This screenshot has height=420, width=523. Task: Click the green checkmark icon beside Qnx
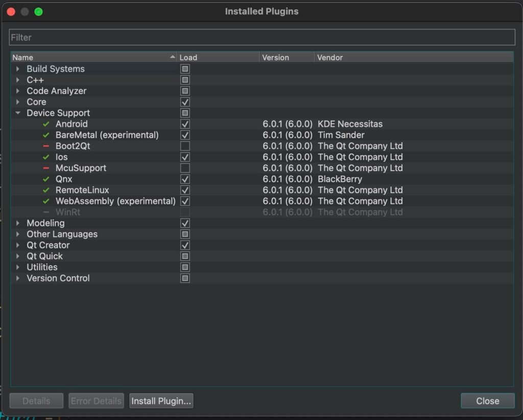[x=46, y=179]
